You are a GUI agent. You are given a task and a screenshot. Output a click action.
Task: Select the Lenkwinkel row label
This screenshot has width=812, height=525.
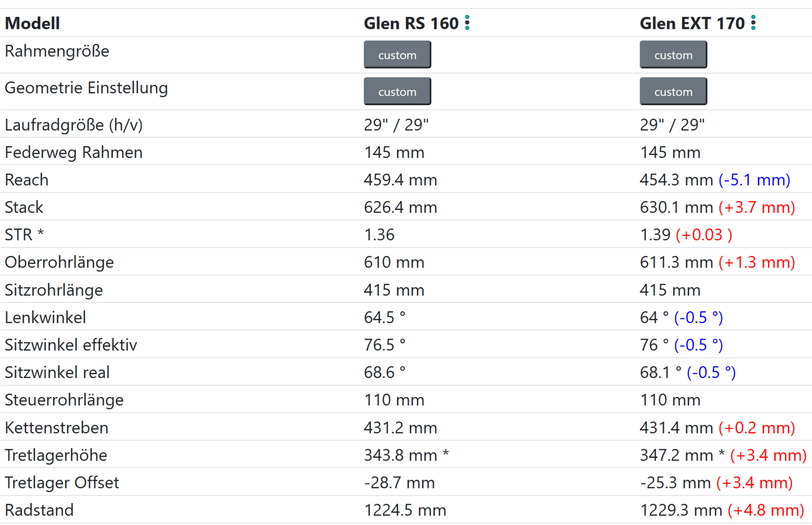[46, 317]
